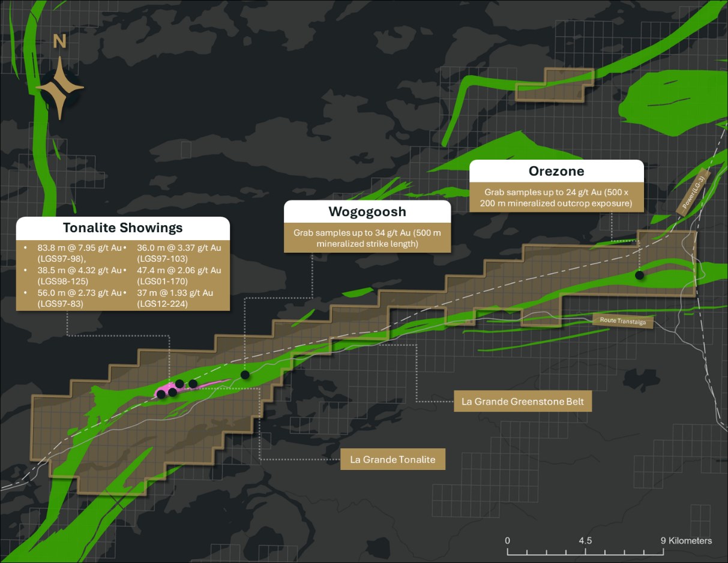728x563 pixels.
Task: Click the north arrow compass symbol
Action: 59,88
